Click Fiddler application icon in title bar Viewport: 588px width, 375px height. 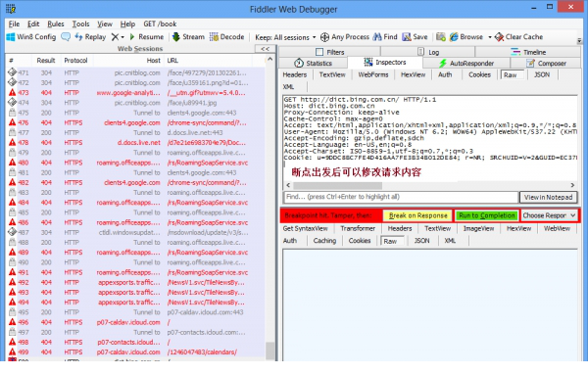point(11,9)
